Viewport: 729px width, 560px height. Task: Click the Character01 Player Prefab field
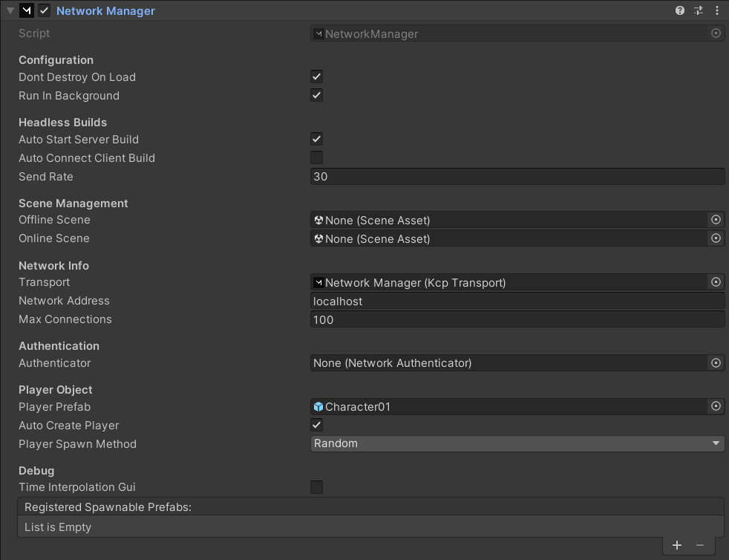pyautogui.click(x=509, y=406)
